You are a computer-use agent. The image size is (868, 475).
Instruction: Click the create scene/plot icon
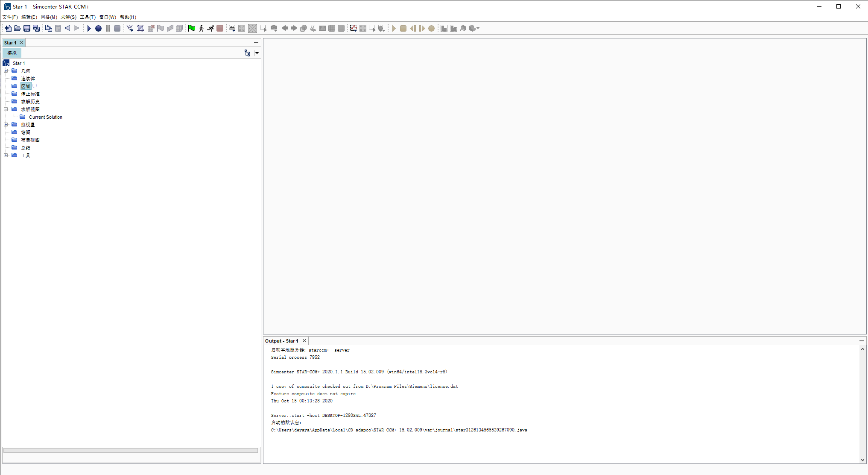pyautogui.click(x=232, y=28)
